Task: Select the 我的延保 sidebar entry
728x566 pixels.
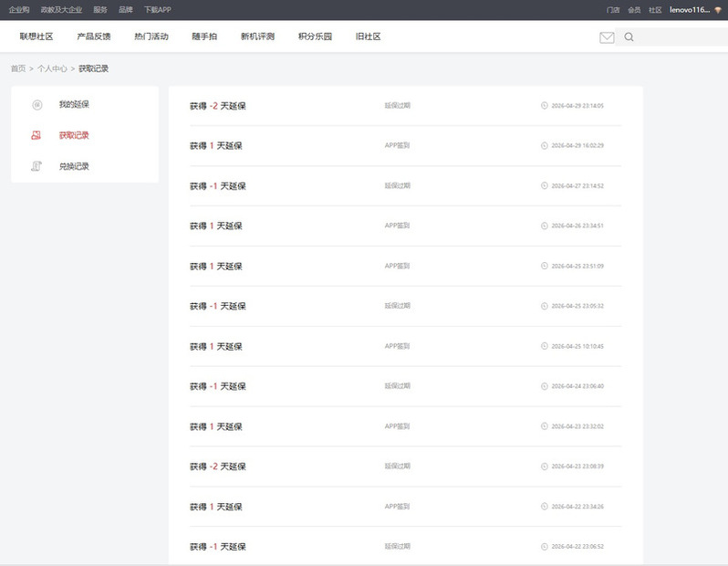Action: 74,105
